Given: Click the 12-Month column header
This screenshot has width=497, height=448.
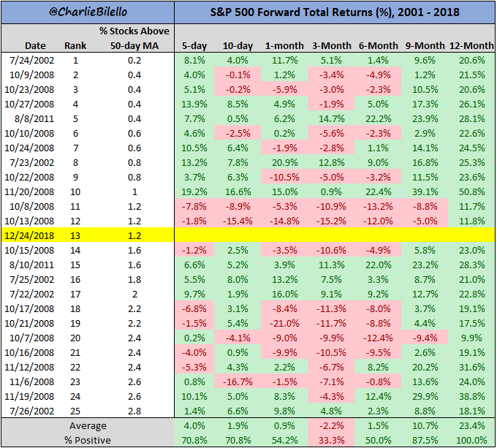Looking at the screenshot, I should pos(471,45).
